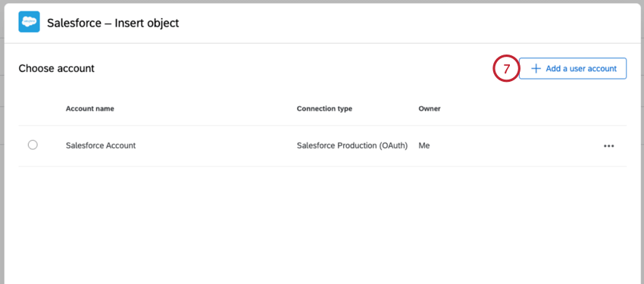
Task: Click the divider line under the dialog title bar
Action: pos(323,43)
